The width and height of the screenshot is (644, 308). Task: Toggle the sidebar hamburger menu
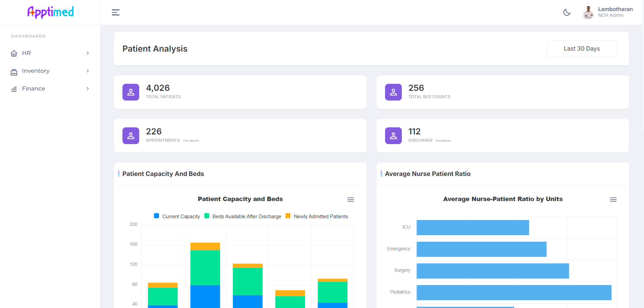(x=116, y=12)
